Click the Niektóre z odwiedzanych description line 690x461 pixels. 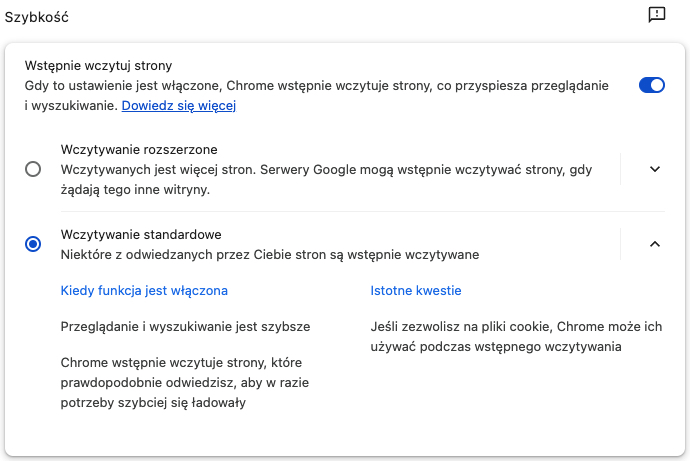(270, 255)
